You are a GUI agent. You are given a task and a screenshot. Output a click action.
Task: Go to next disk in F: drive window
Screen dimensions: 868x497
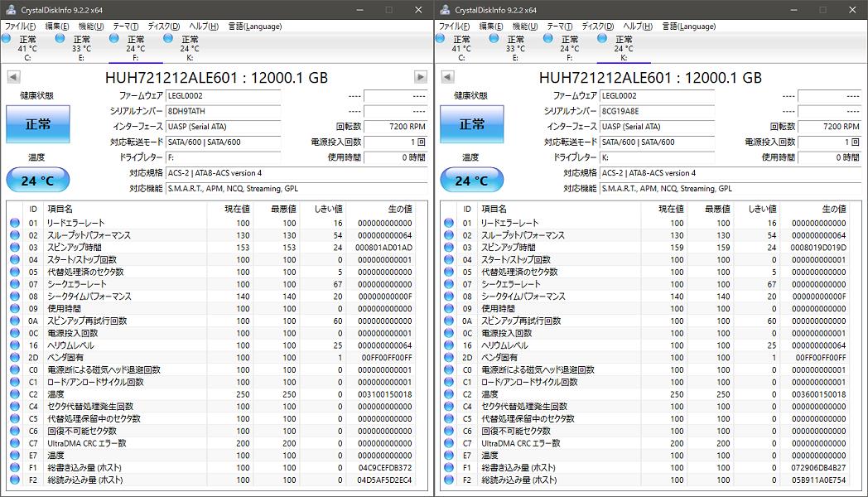click(x=421, y=77)
